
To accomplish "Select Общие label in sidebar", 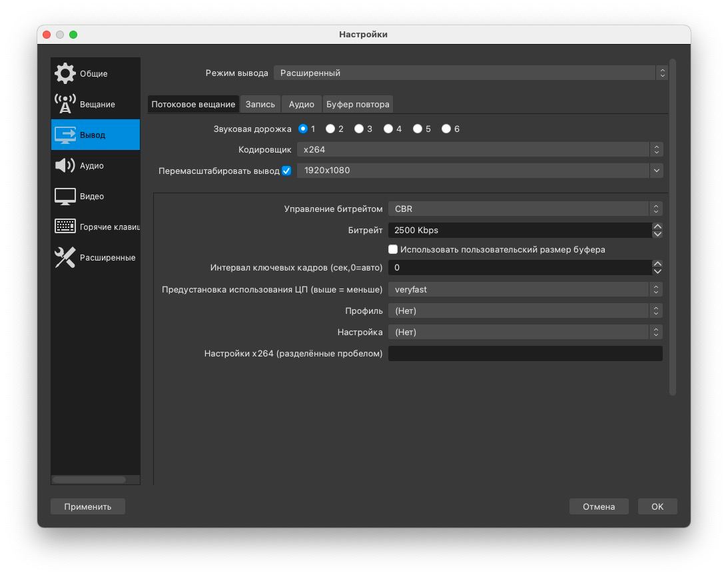I will pyautogui.click(x=93, y=73).
